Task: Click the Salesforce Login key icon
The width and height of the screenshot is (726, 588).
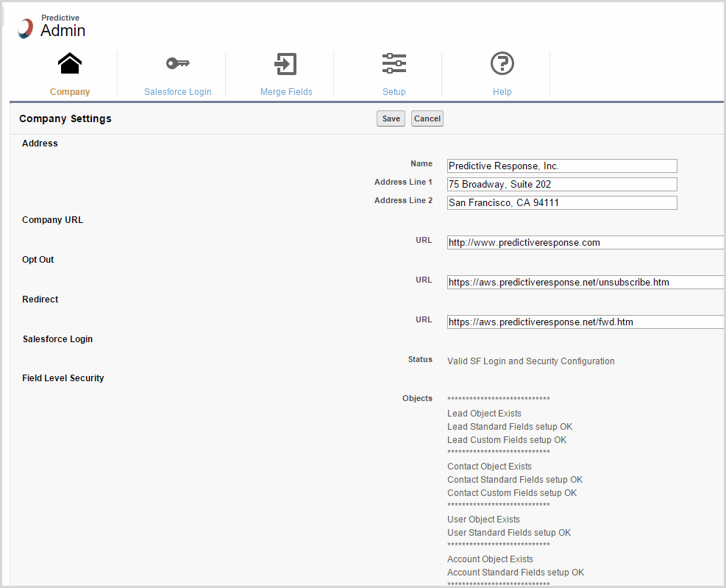Action: (177, 64)
